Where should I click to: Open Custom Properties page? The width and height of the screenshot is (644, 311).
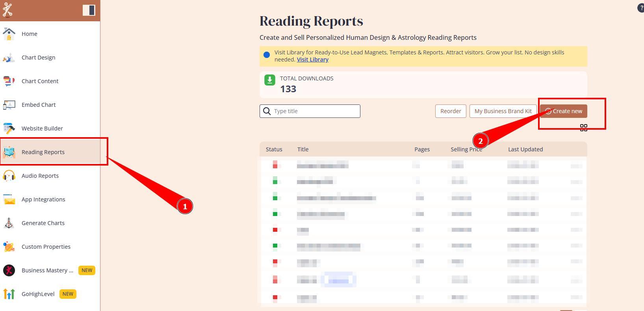46,247
